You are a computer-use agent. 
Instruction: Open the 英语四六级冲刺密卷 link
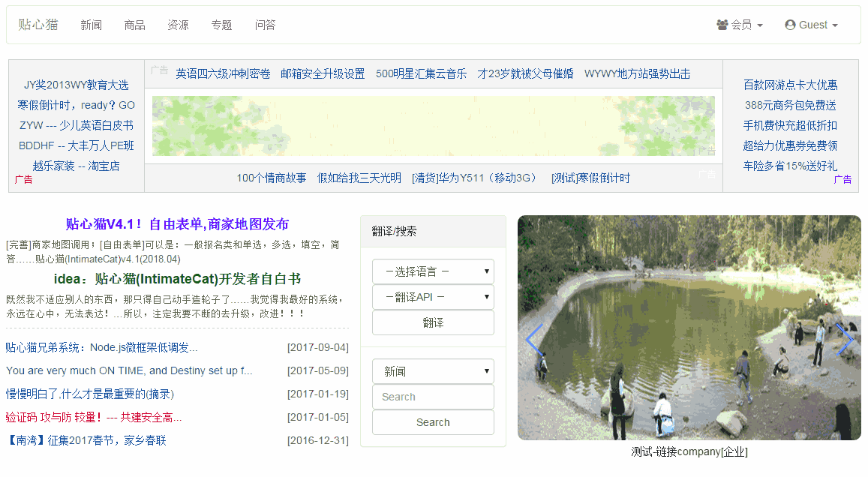[x=223, y=73]
